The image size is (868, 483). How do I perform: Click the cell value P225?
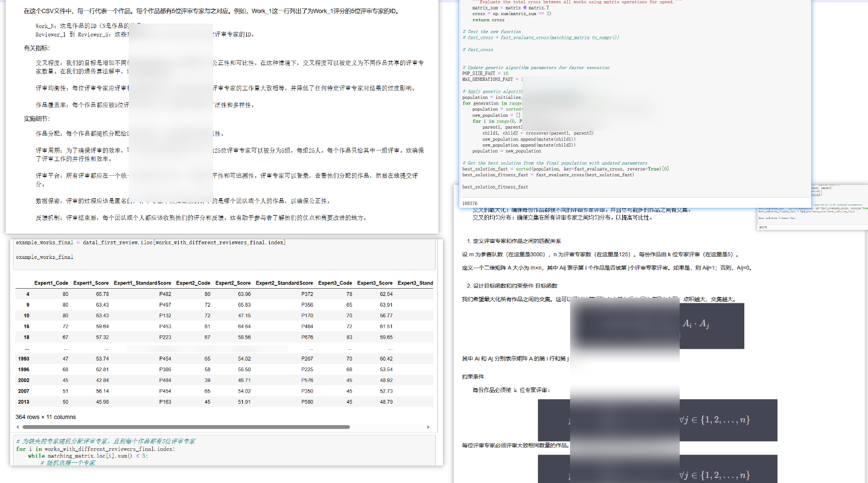pyautogui.click(x=307, y=370)
